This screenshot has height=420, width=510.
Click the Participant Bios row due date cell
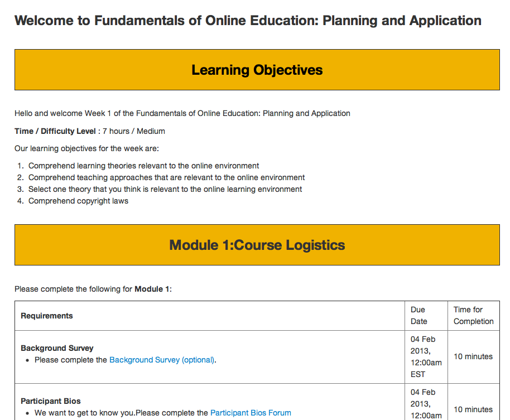pos(426,404)
